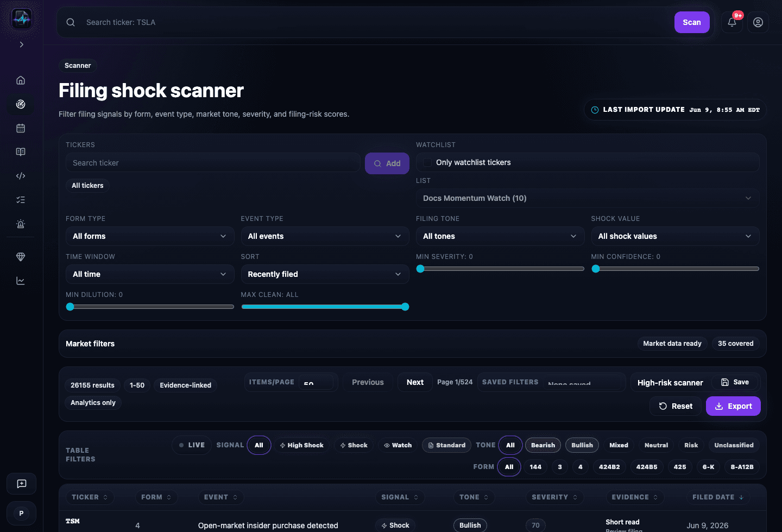
Task: Open the calendar sidebar icon
Action: click(21, 128)
